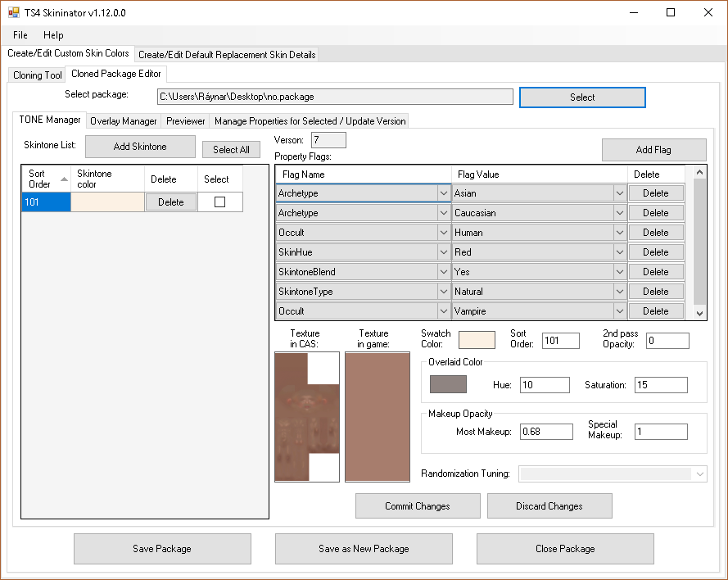Click the Commit Changes button
The image size is (728, 580).
pos(418,506)
